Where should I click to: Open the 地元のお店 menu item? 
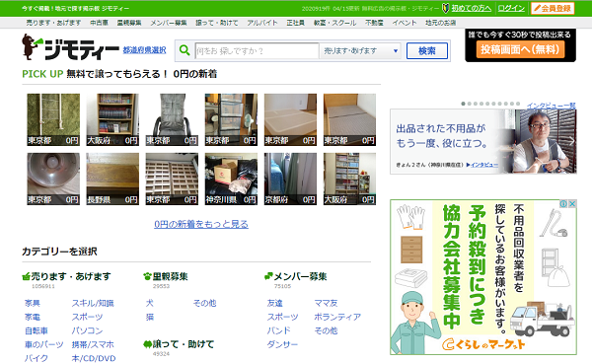click(440, 23)
